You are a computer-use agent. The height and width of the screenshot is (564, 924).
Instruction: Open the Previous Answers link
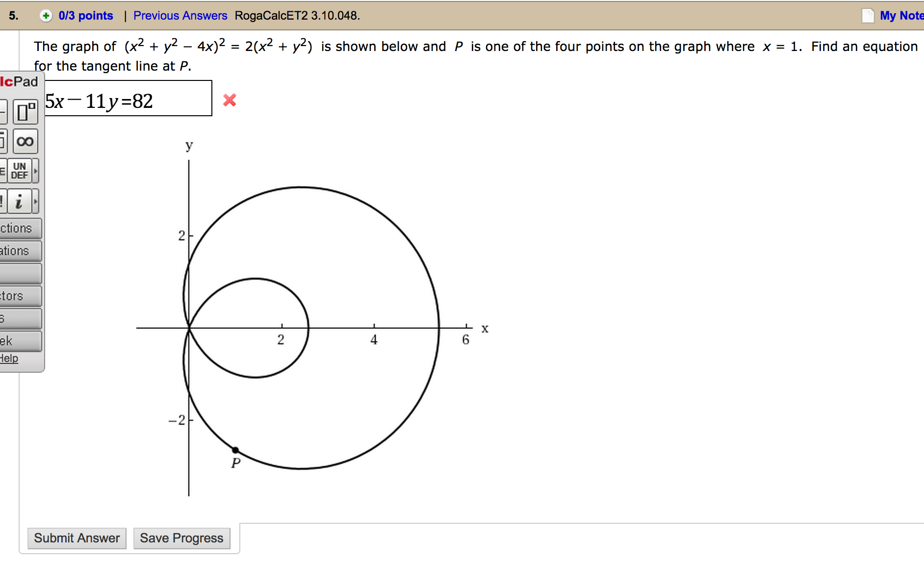pyautogui.click(x=180, y=16)
